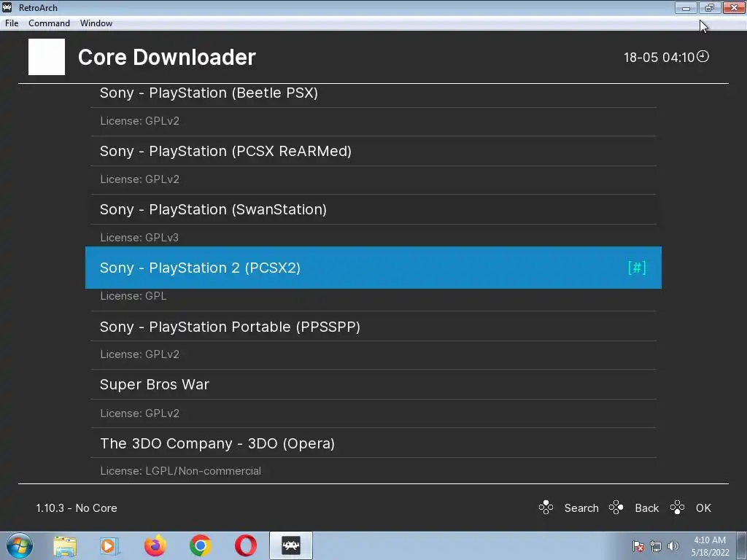This screenshot has height=560, width=747.
Task: Click License: LGPL/Non-commercial sublabel
Action: click(181, 471)
